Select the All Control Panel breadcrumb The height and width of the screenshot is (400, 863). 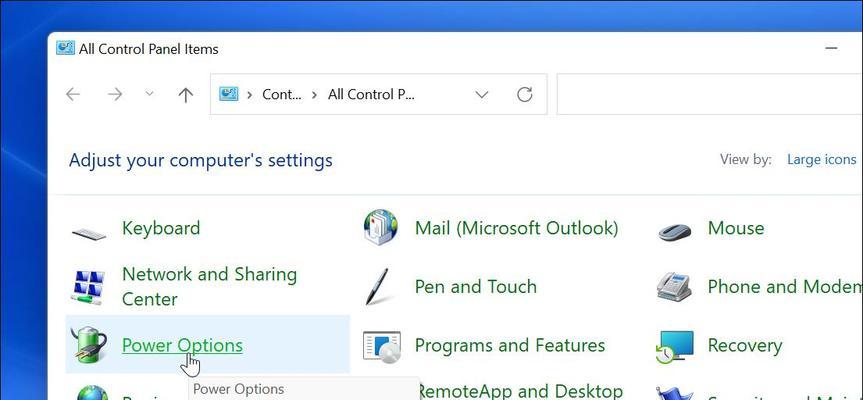tap(372, 94)
